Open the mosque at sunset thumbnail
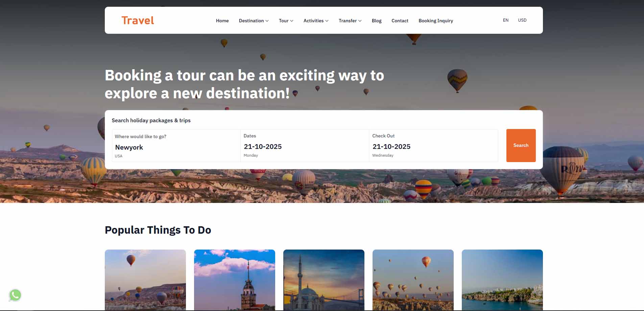 click(x=324, y=280)
